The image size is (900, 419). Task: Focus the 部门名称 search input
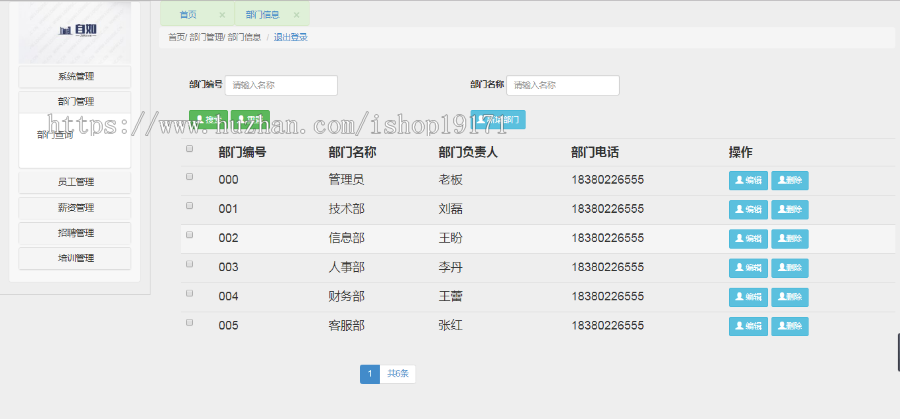pyautogui.click(x=563, y=85)
